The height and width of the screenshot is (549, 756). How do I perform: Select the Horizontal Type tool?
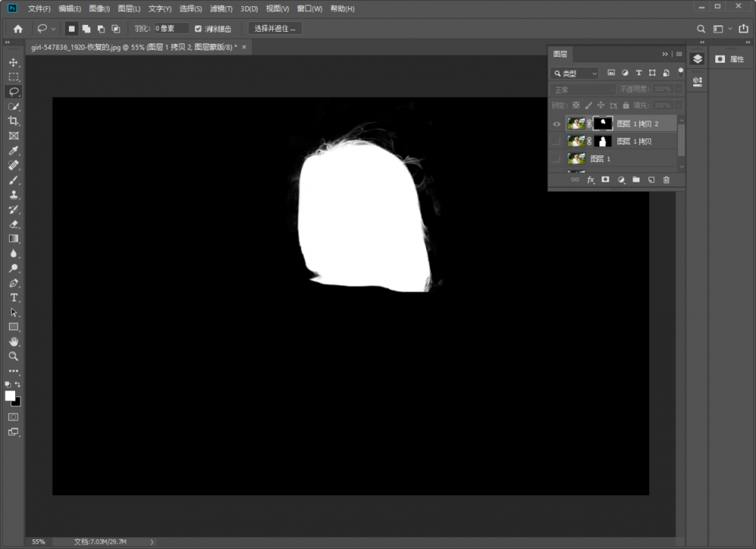[14, 298]
